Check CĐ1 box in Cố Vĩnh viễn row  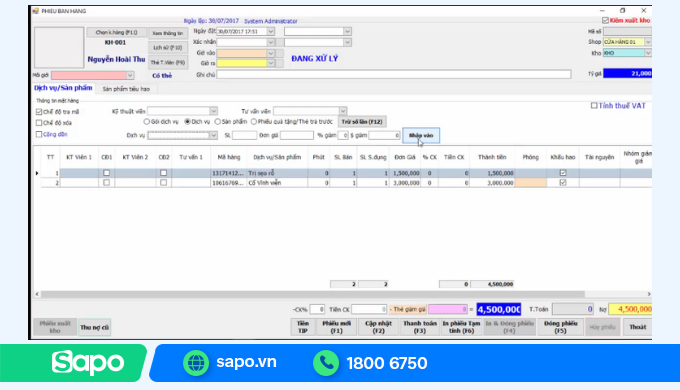(x=107, y=183)
